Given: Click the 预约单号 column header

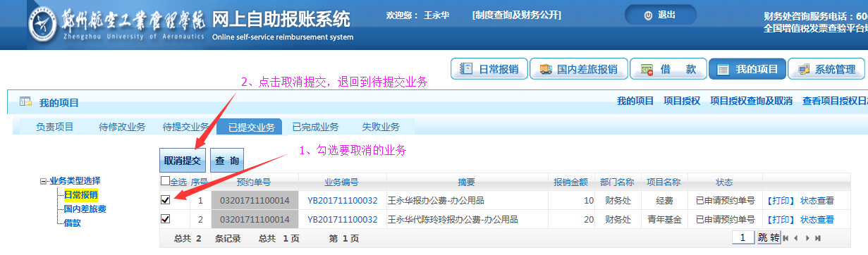Looking at the screenshot, I should coord(254,182).
